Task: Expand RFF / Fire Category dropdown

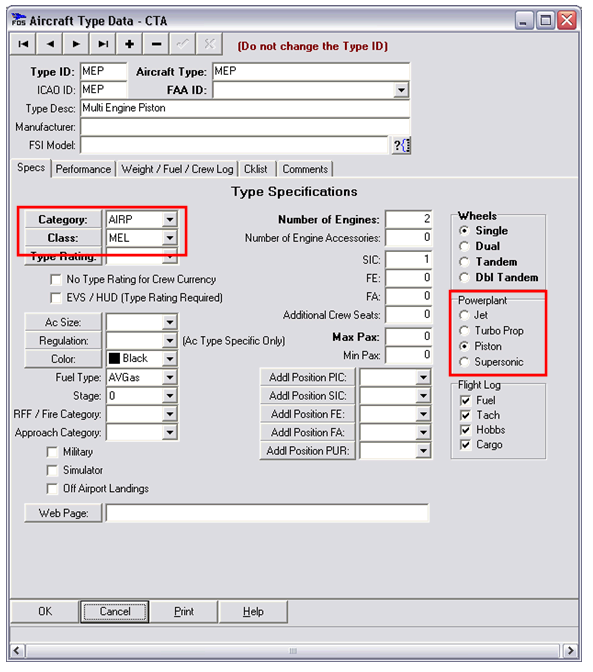Action: pyautogui.click(x=170, y=414)
